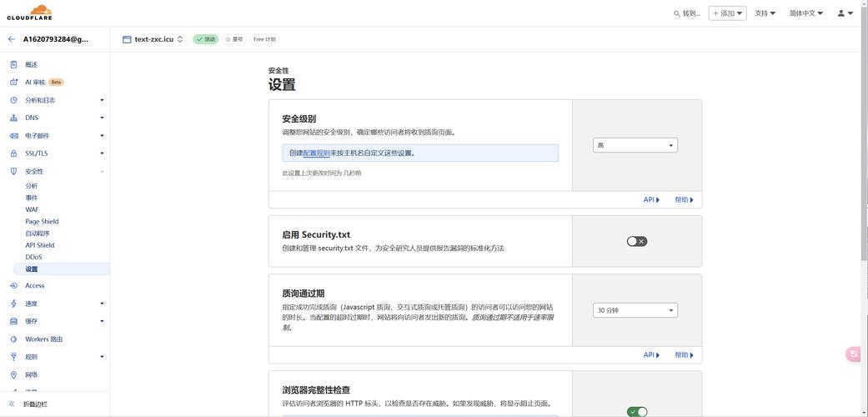The height and width of the screenshot is (417, 868).
Task: Open the 简体中文 language menu
Action: click(805, 13)
